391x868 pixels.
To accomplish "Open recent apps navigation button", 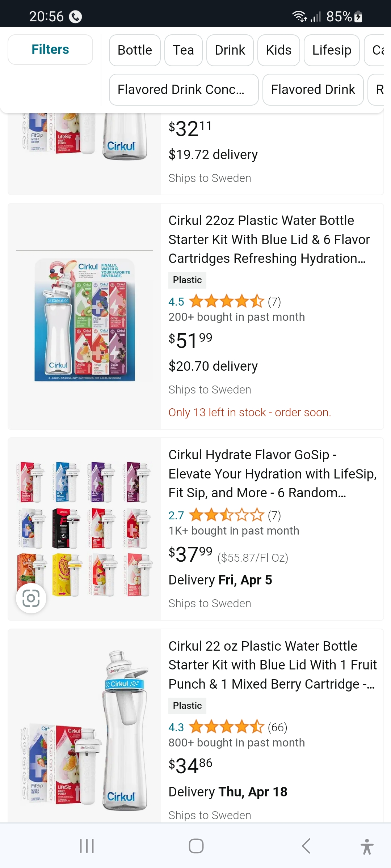I will [87, 846].
